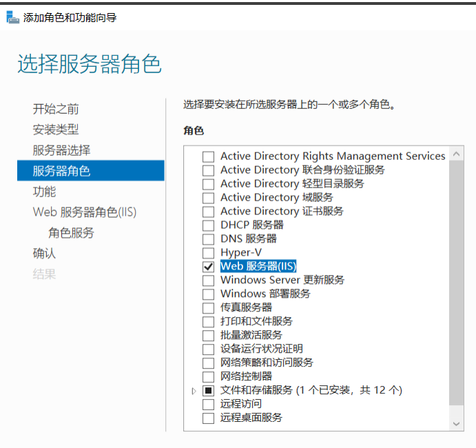Click the roles list scroll-down arrow
The image size is (476, 448).
pos(456,424)
